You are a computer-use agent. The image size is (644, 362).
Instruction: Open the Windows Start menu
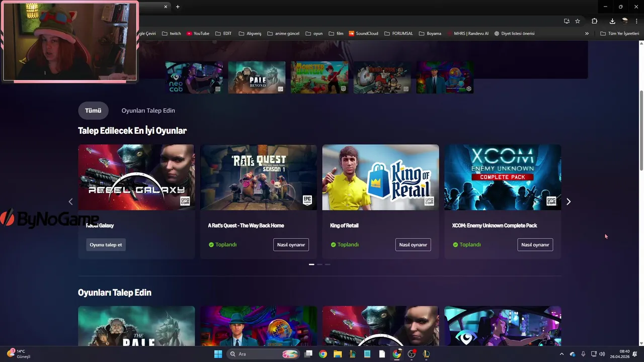(x=218, y=354)
